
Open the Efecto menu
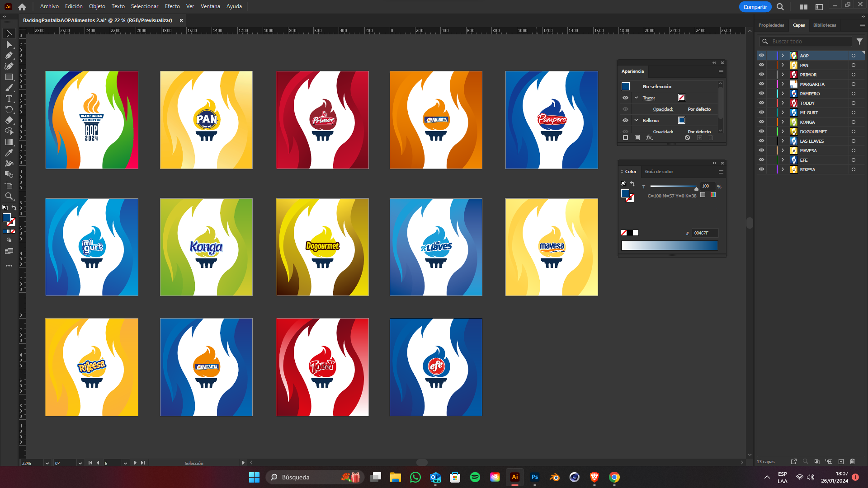tap(172, 6)
